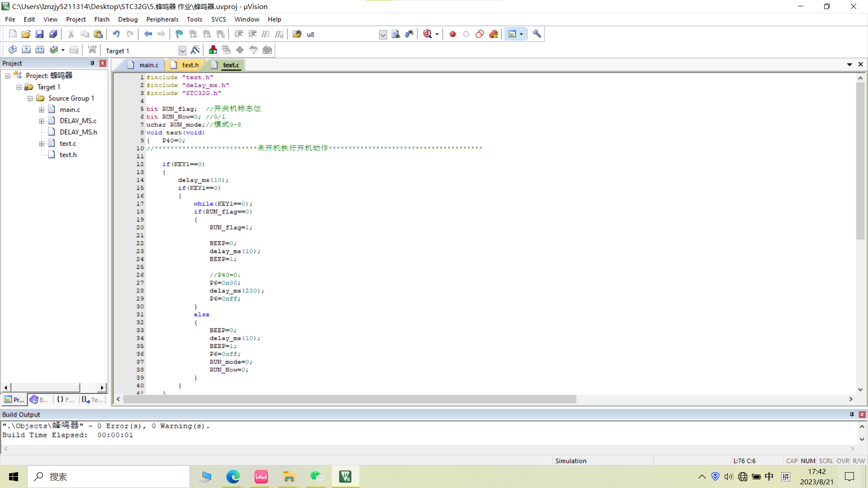Open the Flash menu

pyautogui.click(x=102, y=19)
